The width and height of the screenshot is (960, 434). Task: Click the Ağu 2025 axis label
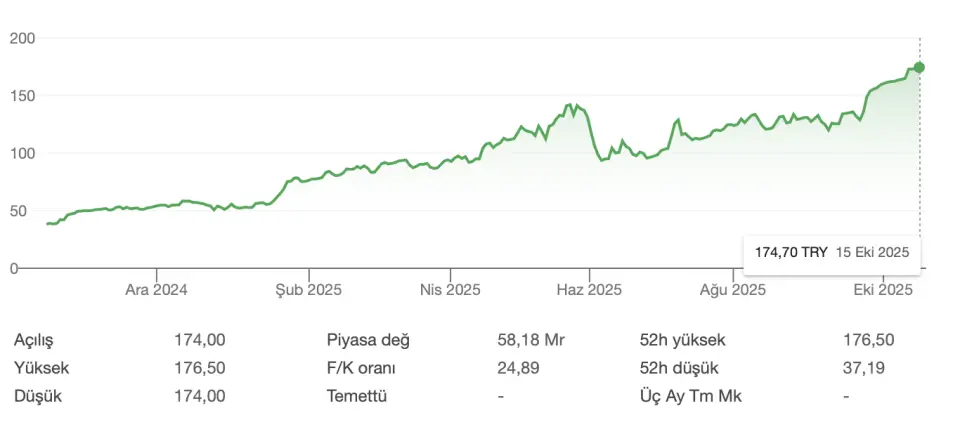[x=732, y=290]
